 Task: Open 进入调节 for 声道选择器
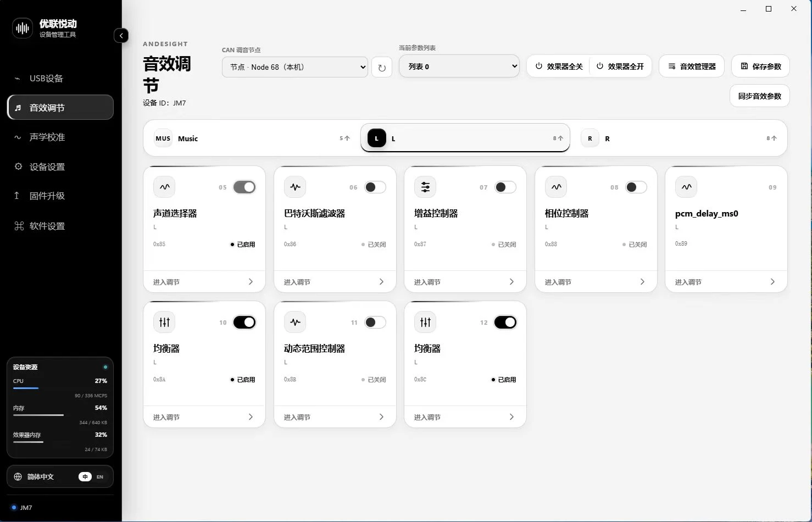pyautogui.click(x=204, y=282)
